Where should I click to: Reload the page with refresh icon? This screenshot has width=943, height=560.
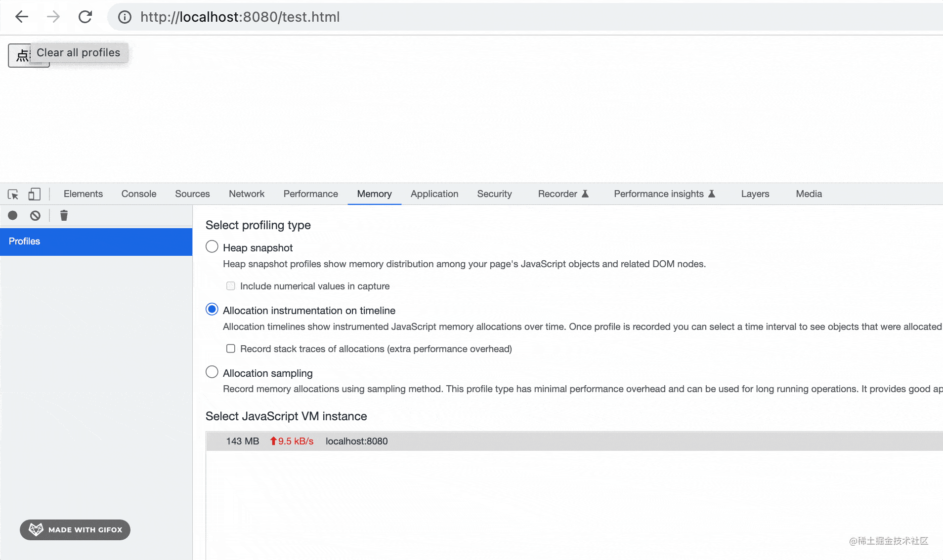click(85, 17)
